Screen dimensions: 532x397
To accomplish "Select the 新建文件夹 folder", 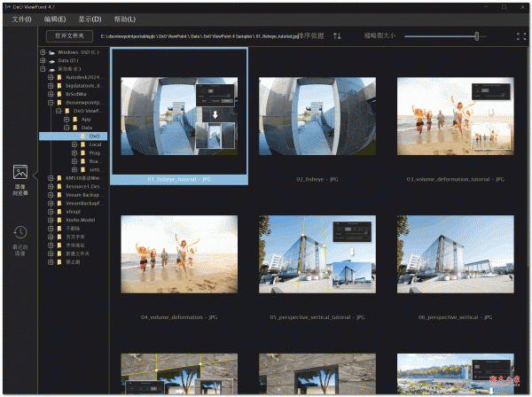I will (x=77, y=254).
